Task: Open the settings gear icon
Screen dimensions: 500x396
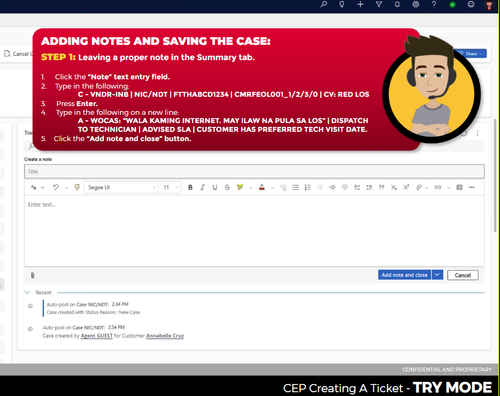Action: point(416,4)
